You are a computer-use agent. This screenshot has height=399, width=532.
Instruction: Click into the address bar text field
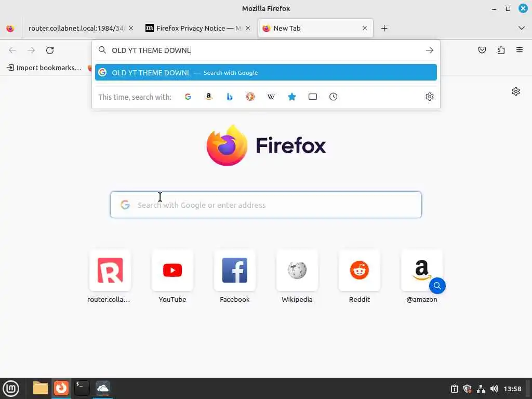pyautogui.click(x=267, y=50)
